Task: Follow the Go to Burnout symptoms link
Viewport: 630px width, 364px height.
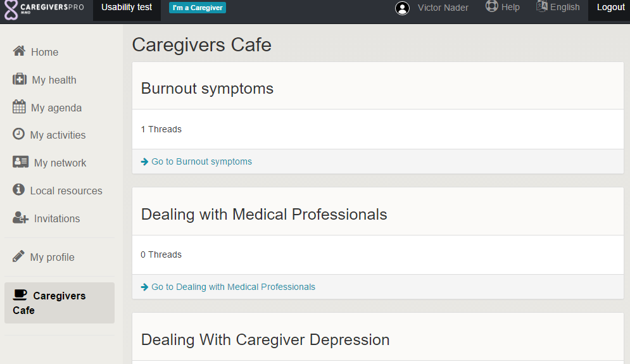Action: click(x=201, y=161)
